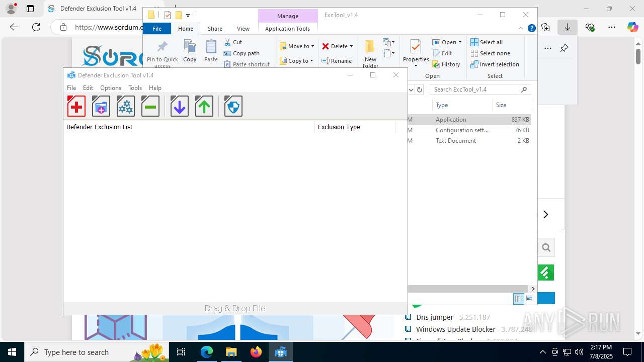Click the Edge browser Back button

(x=14, y=27)
